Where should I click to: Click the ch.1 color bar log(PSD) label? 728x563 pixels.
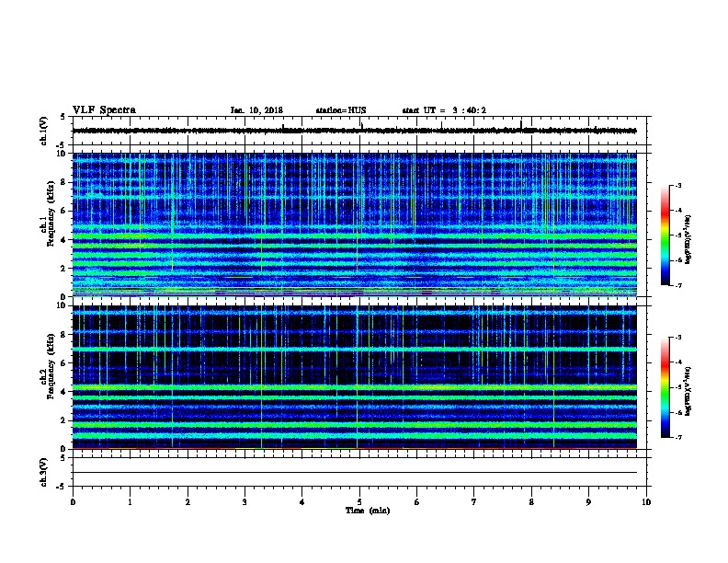[688, 239]
